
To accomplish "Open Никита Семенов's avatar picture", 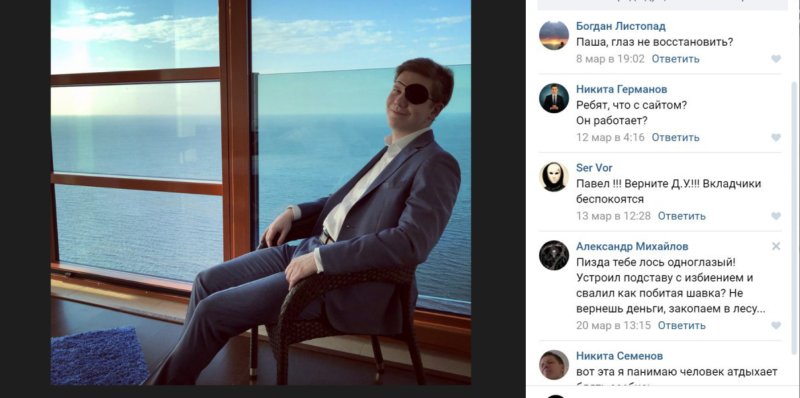I will (554, 365).
